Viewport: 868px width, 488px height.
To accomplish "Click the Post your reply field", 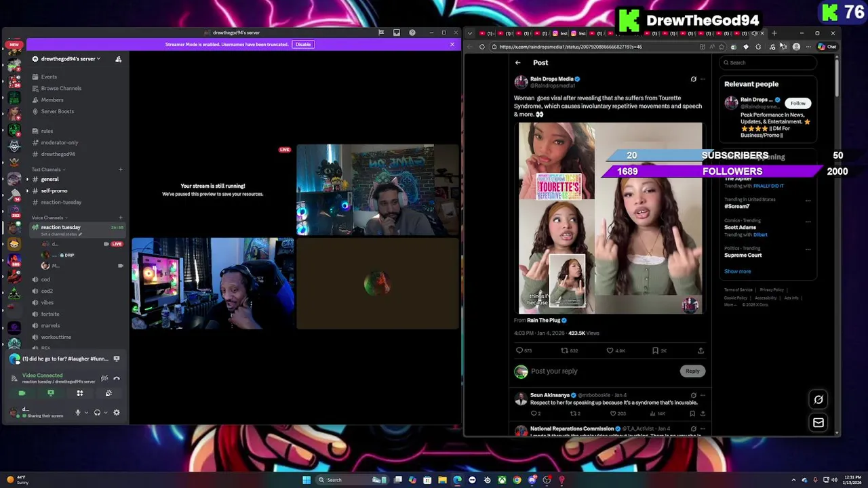I will 604,371.
